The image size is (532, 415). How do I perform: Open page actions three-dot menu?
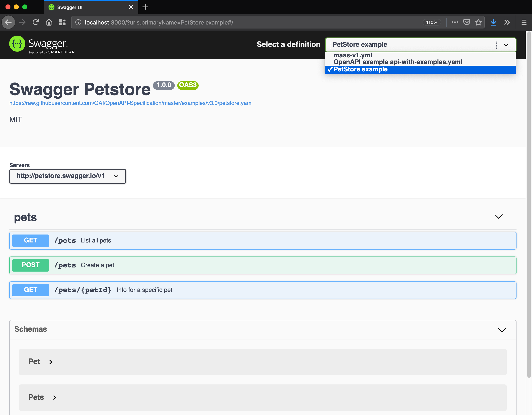pyautogui.click(x=455, y=22)
